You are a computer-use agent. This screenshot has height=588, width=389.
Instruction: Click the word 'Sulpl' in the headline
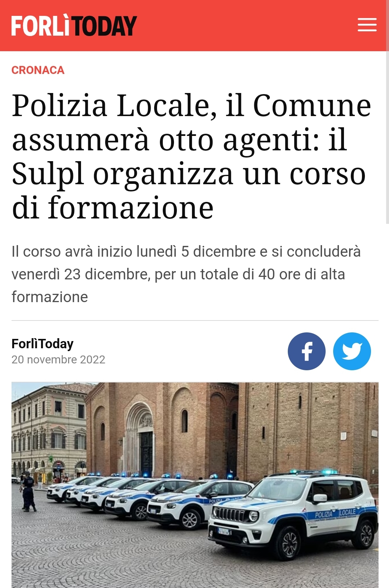(x=48, y=174)
